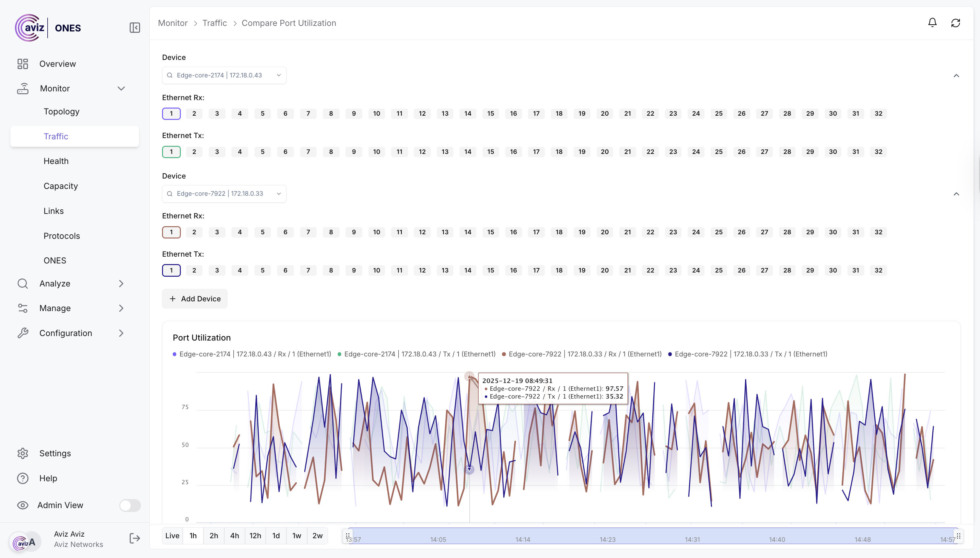Select the 12h time range tab
Screen dimensions: 980x558
click(x=255, y=536)
